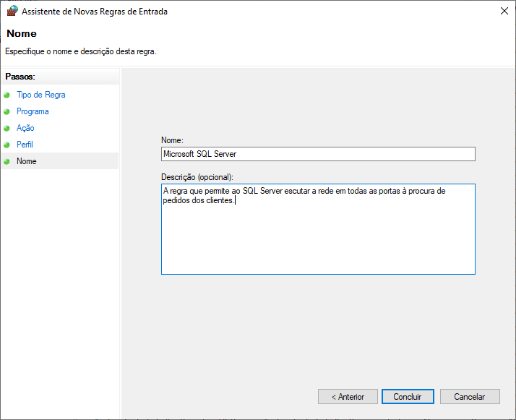Click the firewall icon in the title bar
Image resolution: width=516 pixels, height=420 pixels.
(x=12, y=11)
